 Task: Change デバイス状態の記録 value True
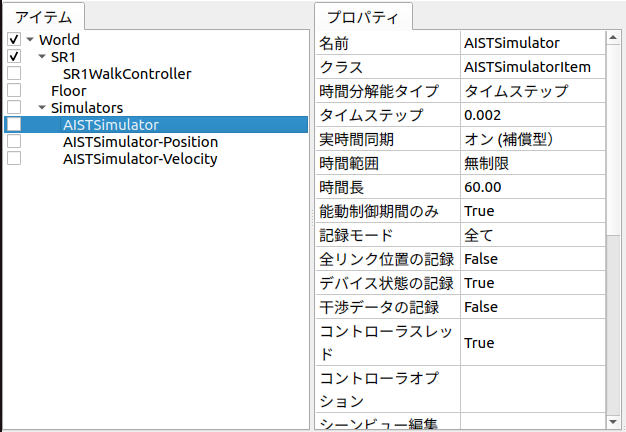pos(533,283)
